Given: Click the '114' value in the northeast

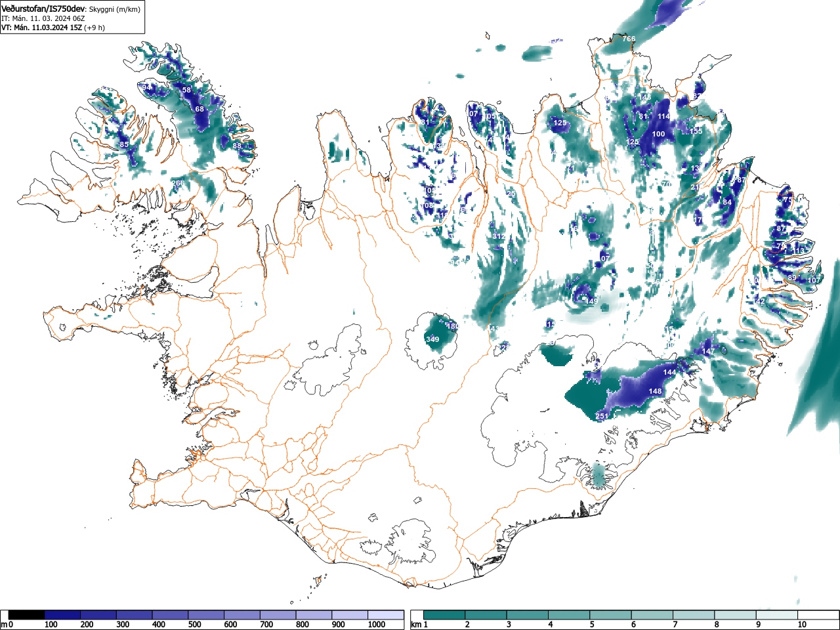Looking at the screenshot, I should 664,116.
